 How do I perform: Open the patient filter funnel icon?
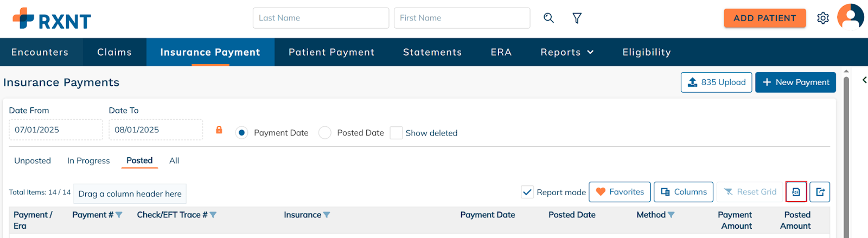[x=577, y=18]
